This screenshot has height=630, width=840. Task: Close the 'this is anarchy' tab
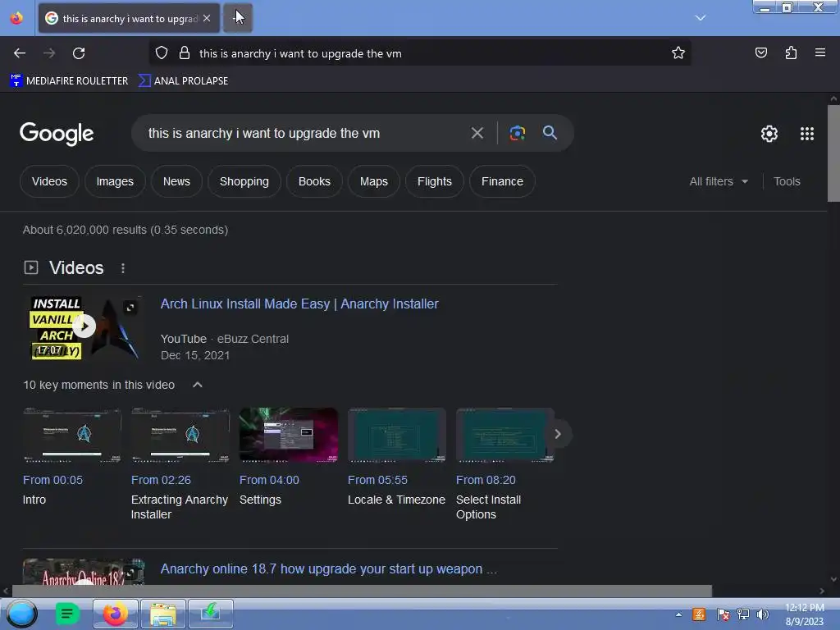[207, 18]
